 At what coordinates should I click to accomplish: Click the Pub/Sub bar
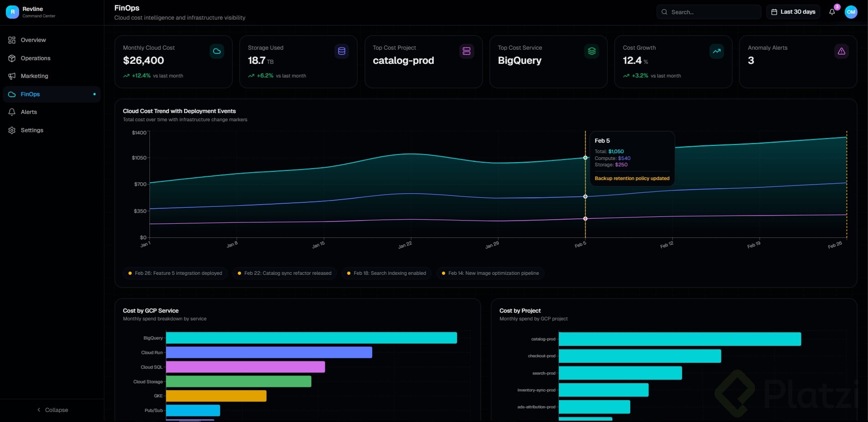click(193, 411)
